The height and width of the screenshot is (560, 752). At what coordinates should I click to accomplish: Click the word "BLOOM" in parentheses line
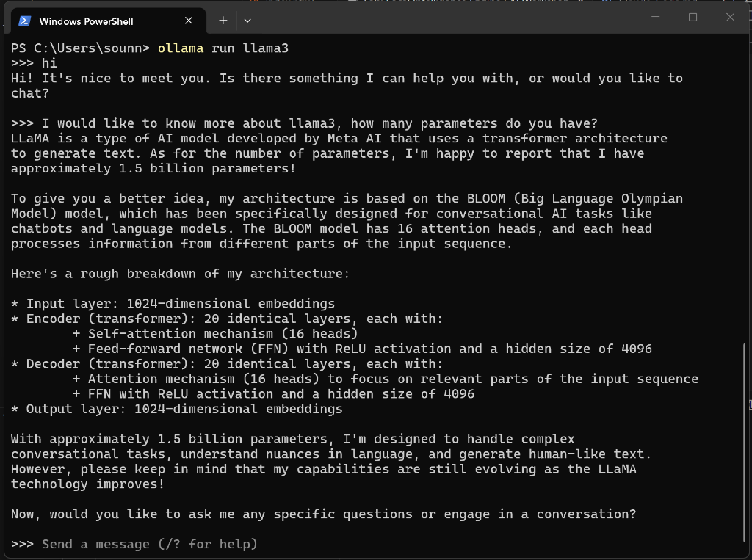(486, 198)
